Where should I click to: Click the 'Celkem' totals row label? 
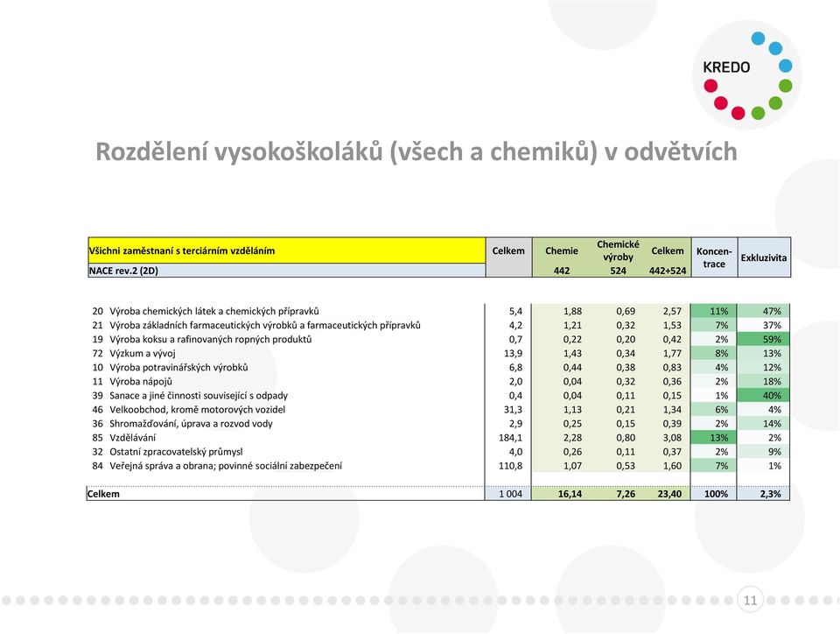click(103, 494)
